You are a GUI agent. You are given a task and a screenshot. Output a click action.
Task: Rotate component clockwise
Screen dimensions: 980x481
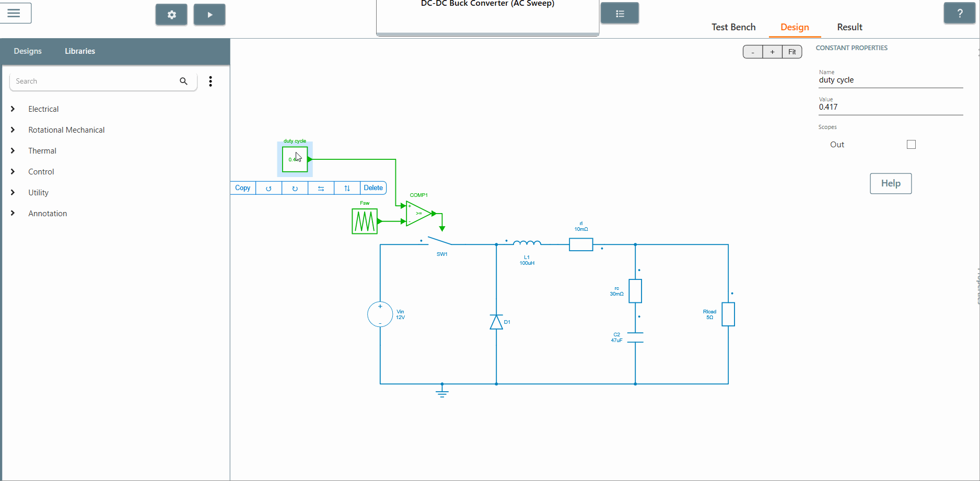click(295, 188)
